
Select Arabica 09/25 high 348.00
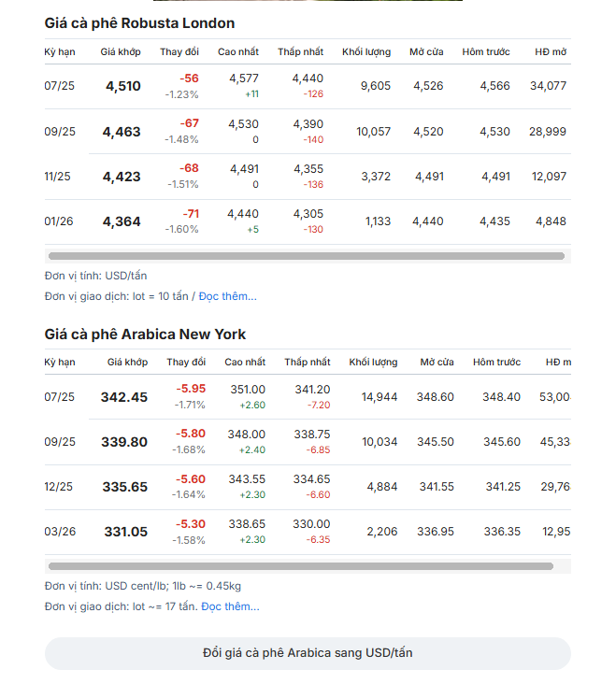click(247, 435)
